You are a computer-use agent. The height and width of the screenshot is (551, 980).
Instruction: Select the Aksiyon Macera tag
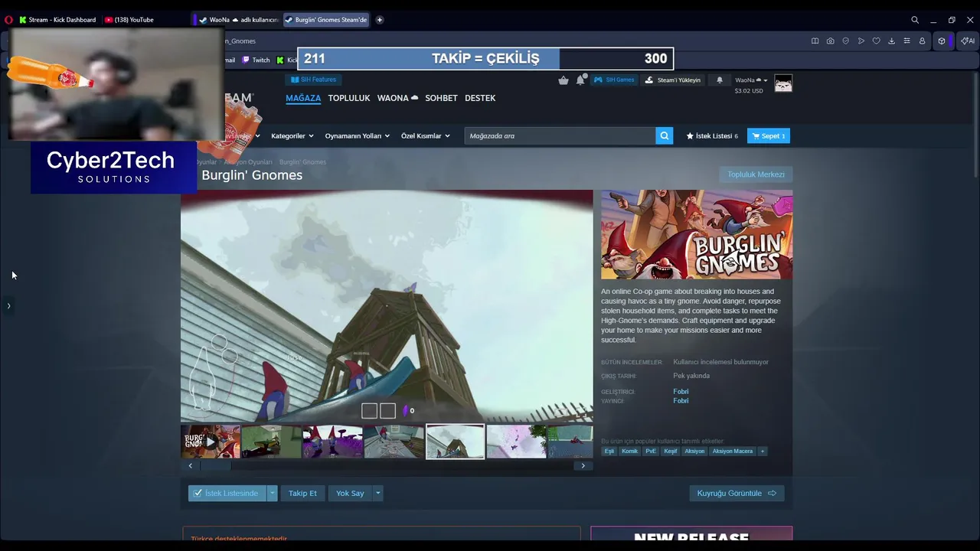click(733, 451)
